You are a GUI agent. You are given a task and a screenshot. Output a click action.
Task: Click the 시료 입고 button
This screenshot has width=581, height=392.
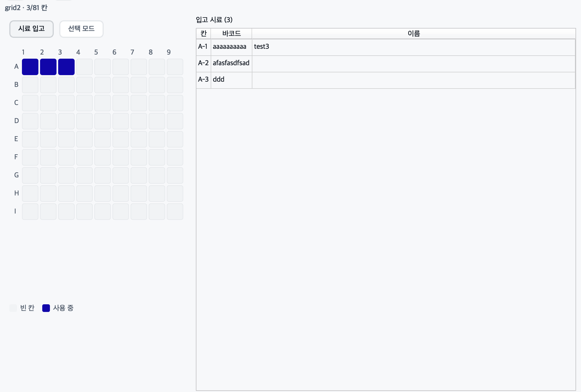32,29
